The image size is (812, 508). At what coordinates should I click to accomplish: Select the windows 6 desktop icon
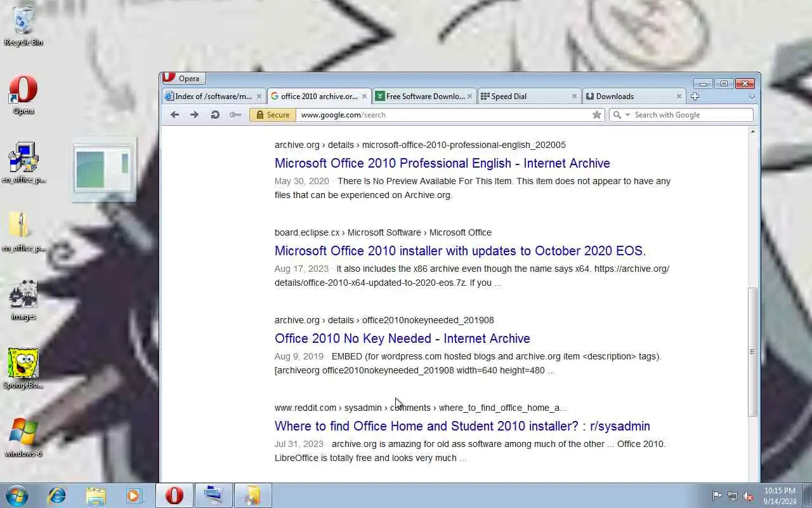pos(23,438)
